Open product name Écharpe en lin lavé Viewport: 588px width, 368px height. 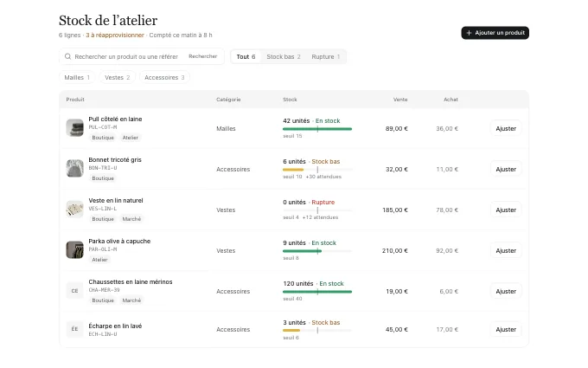tap(115, 326)
